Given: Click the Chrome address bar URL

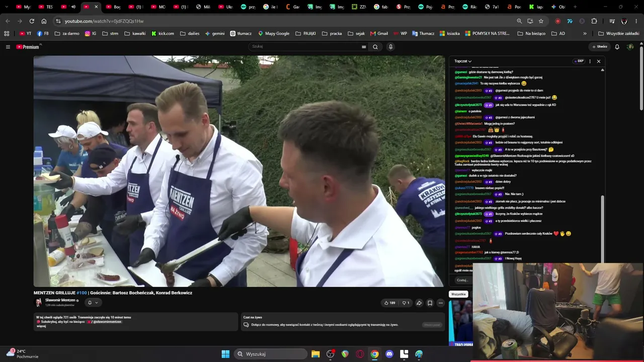Looking at the screenshot, I should (104, 21).
